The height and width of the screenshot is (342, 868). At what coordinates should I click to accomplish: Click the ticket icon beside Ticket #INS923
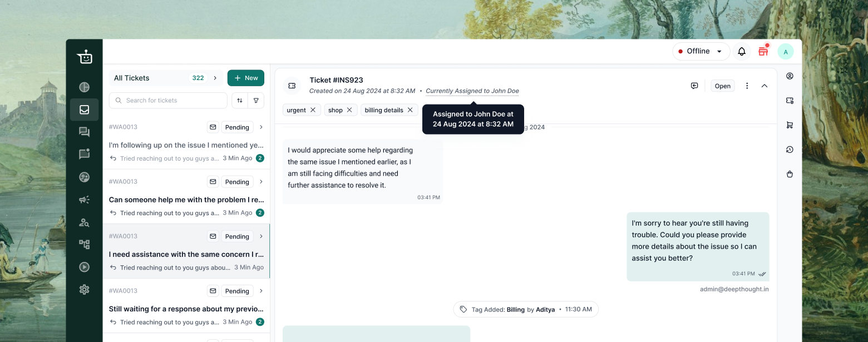click(292, 86)
